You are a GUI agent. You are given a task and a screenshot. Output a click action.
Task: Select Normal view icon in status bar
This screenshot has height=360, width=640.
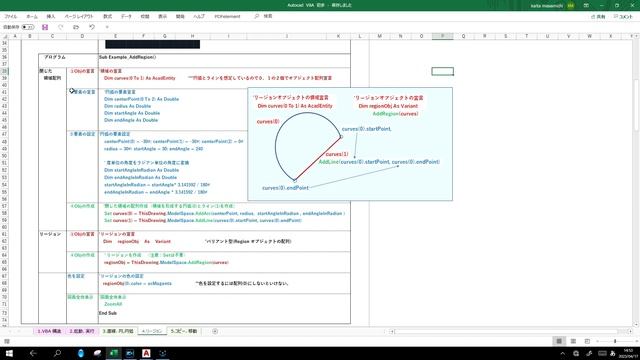click(x=559, y=341)
